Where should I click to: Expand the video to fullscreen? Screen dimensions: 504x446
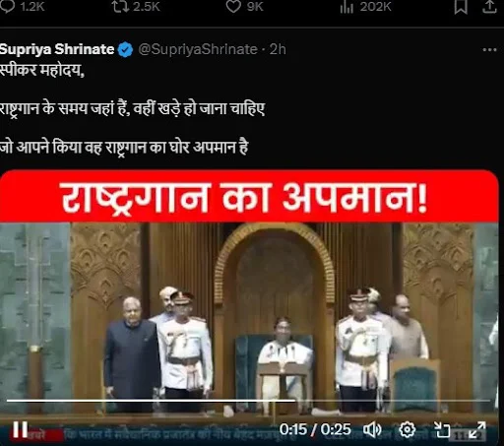tap(477, 429)
